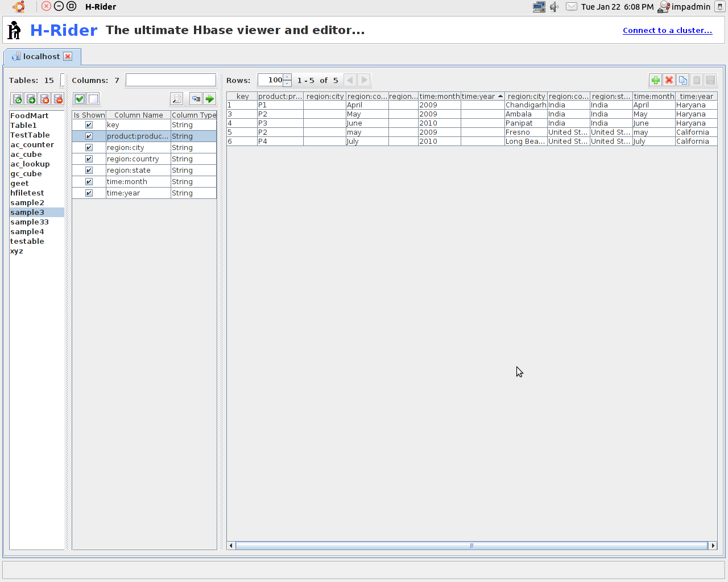Increase the rows count with the spinner up arrow
Image resolution: width=728 pixels, height=582 pixels.
287,77
